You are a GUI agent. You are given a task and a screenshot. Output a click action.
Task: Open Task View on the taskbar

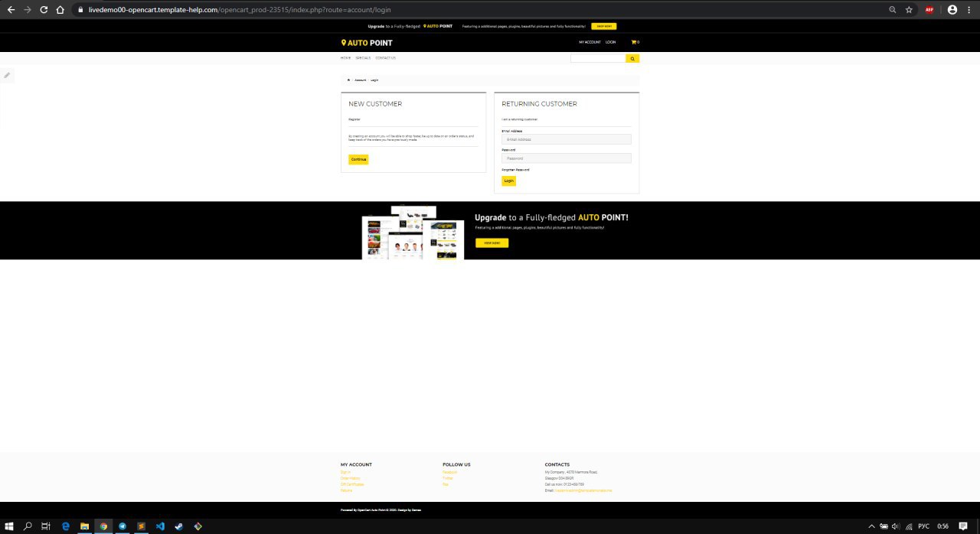coord(46,526)
